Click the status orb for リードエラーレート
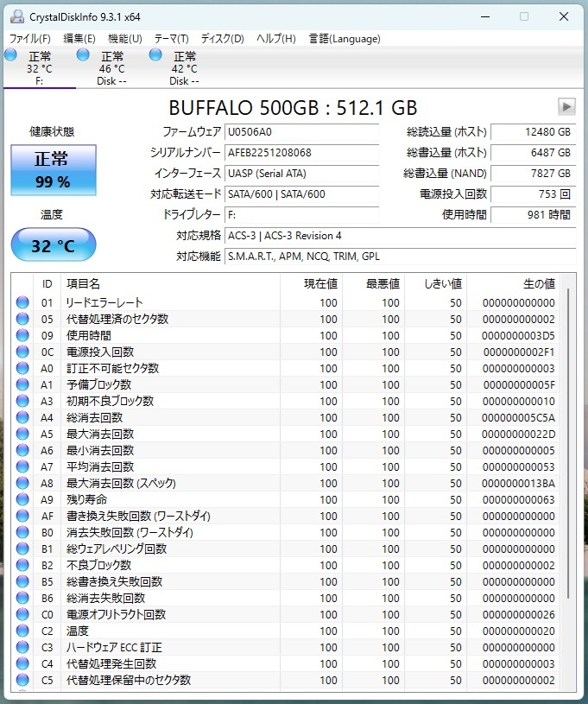Image resolution: width=588 pixels, height=704 pixels. click(x=22, y=302)
